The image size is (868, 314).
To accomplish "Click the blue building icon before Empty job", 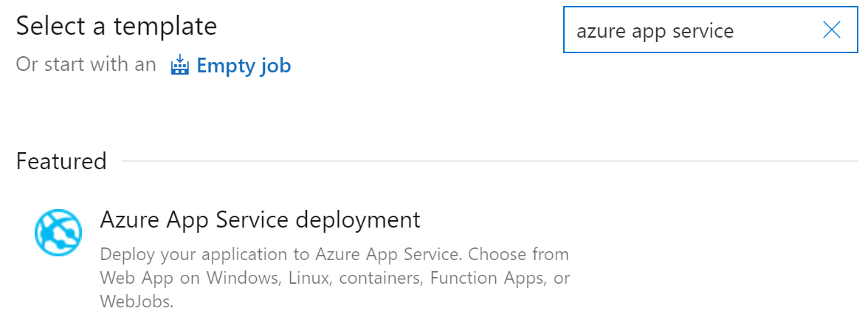I will click(x=180, y=65).
